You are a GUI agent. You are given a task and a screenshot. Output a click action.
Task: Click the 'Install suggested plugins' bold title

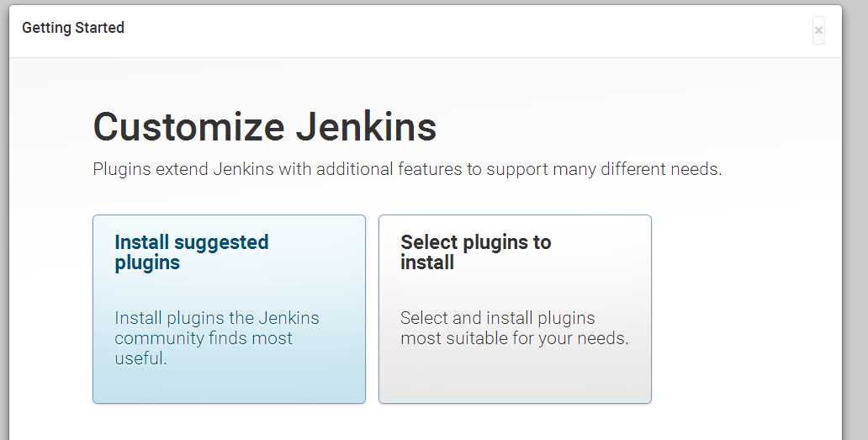pos(192,252)
